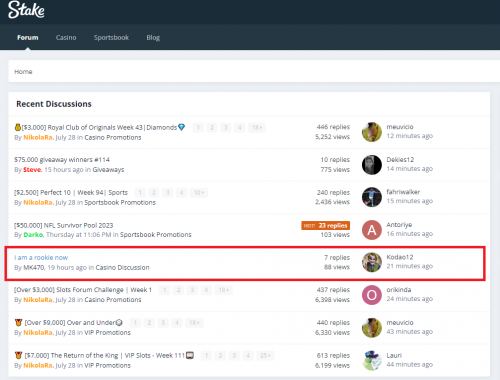Jump to page 18 of Slots Forum Challenge thread
Image resolution: width=500 pixels, height=380 pixels.
point(223,290)
